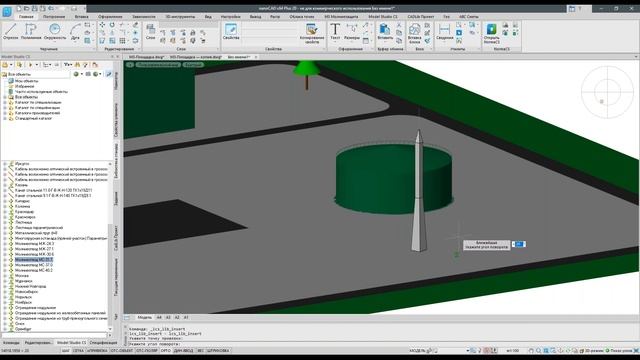
Task: Select Молниеотвод МС-31.5 in library list
Action: click(x=34, y=260)
